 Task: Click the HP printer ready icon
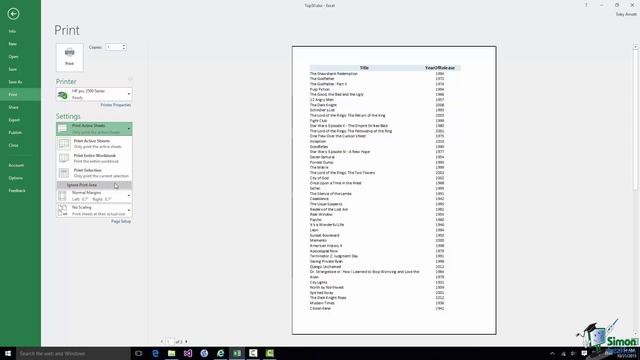tap(63, 95)
